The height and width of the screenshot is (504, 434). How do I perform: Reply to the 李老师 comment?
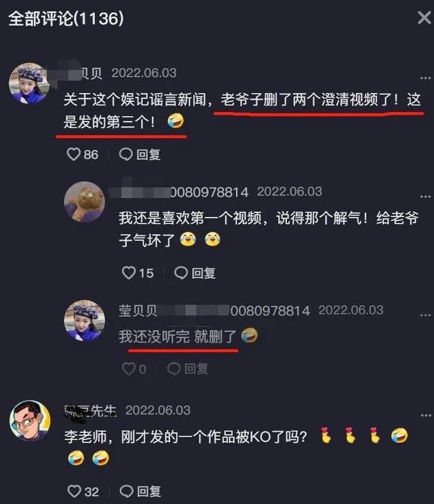click(140, 491)
